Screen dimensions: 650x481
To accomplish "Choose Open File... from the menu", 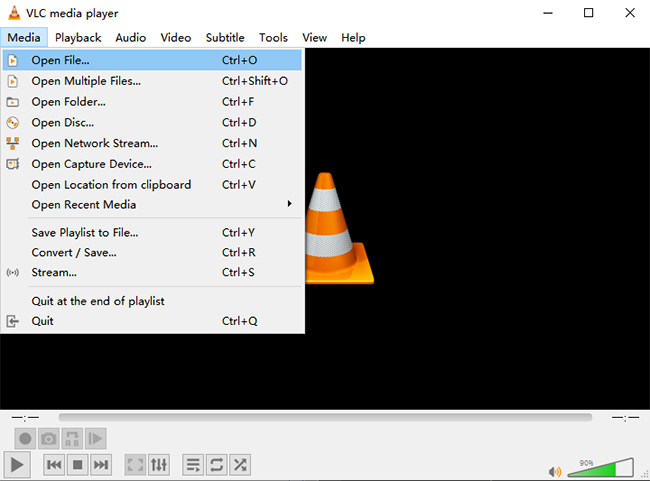I will [152, 60].
